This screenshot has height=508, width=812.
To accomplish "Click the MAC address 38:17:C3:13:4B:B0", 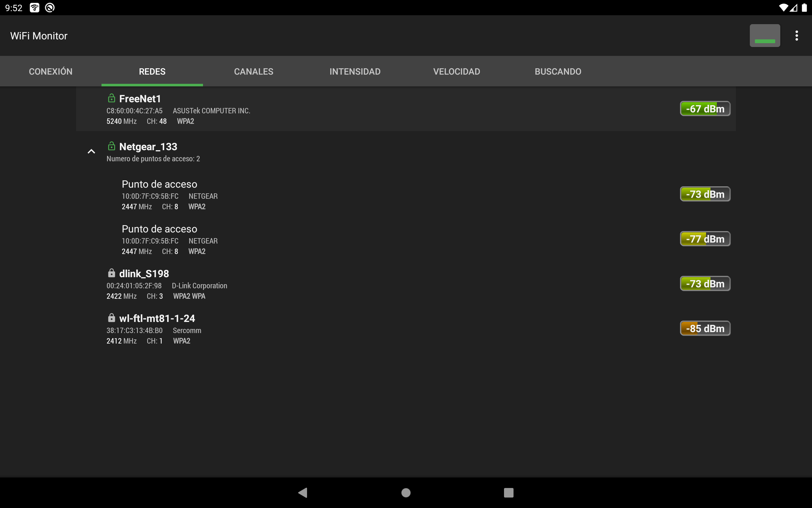I will (134, 330).
